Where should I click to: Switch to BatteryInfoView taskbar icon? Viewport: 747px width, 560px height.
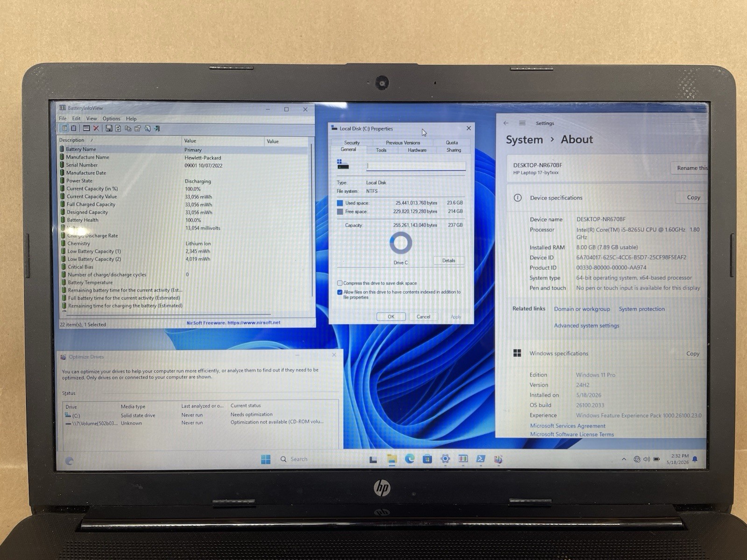pyautogui.click(x=463, y=459)
